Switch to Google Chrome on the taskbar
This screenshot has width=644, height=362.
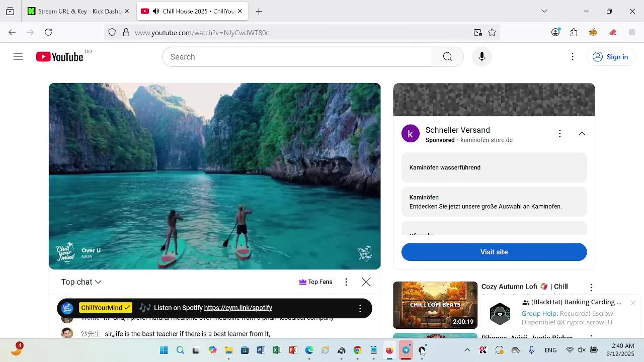tap(357, 350)
